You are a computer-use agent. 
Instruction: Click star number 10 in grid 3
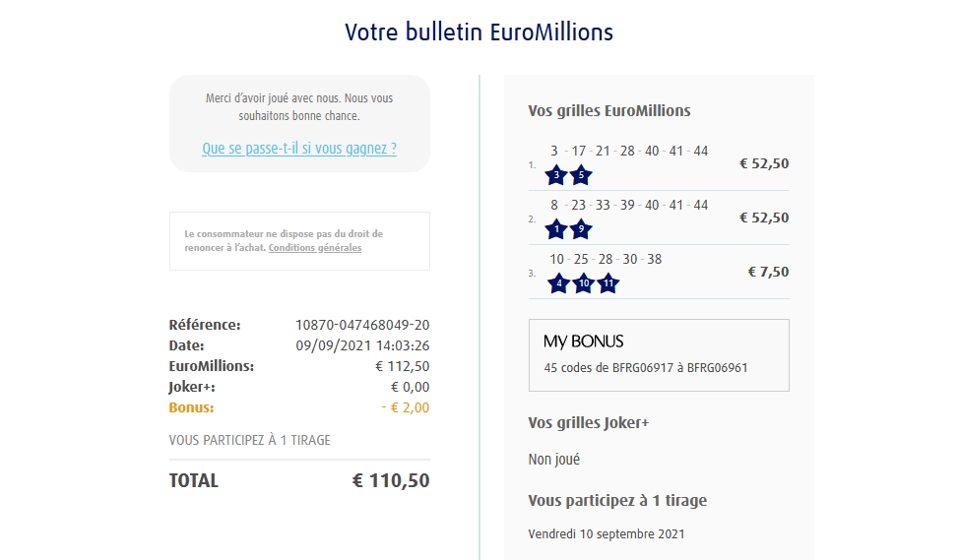pos(583,284)
